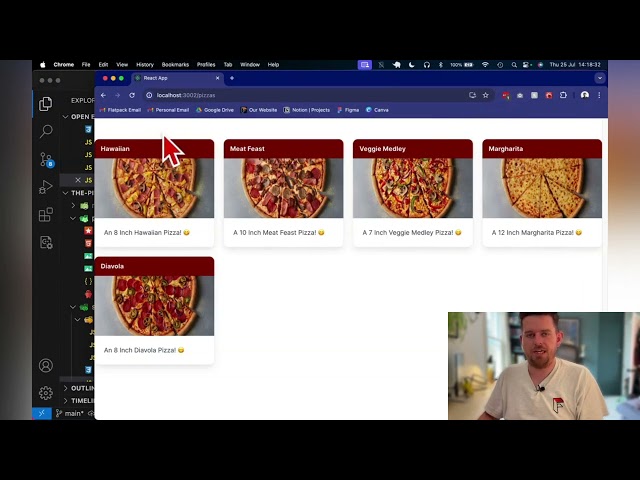Open the VS Code Extensions icon
The image size is (640, 480).
pos(46,214)
